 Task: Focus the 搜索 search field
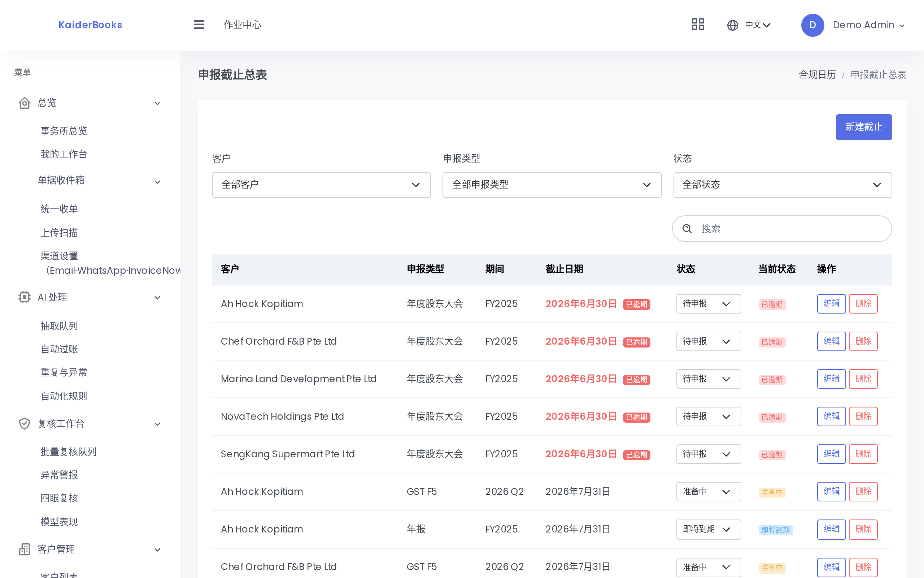(782, 229)
